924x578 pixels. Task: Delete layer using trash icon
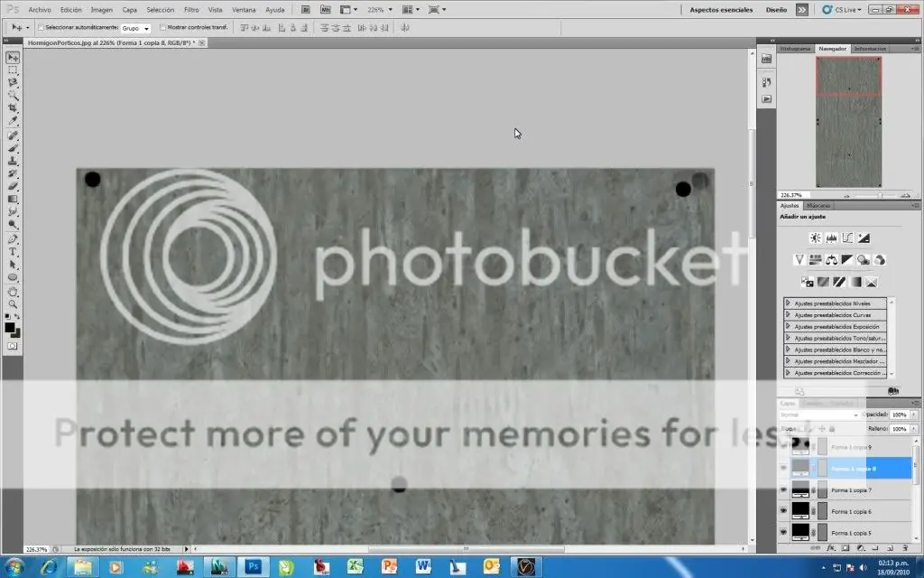[x=906, y=548]
